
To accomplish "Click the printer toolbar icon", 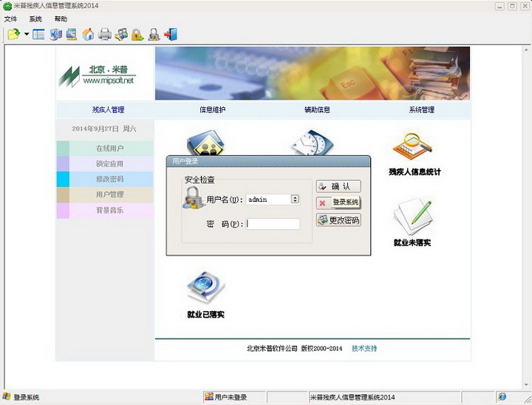I will pos(104,34).
